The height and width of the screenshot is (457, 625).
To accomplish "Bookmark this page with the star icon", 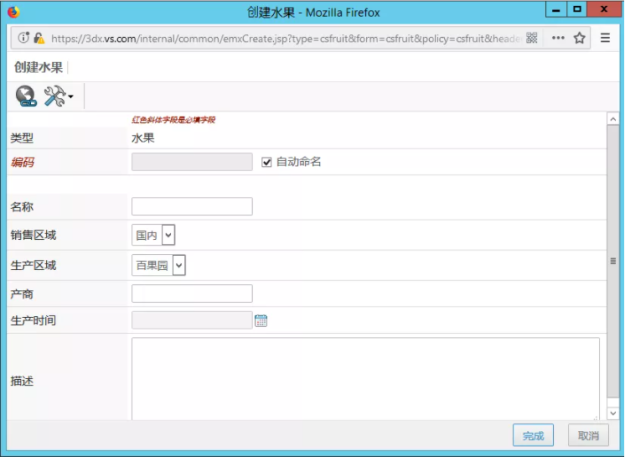I will coord(579,38).
